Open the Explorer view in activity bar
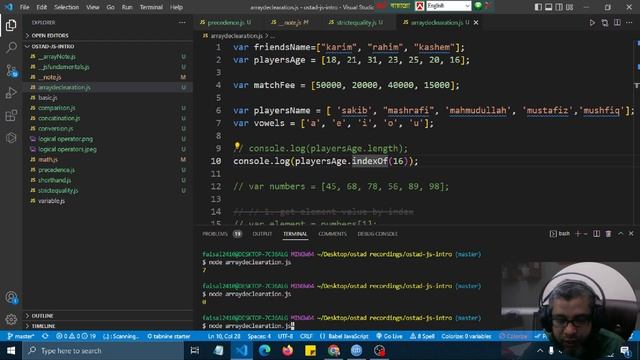Viewport: 640px width, 360px height. coord(11,25)
